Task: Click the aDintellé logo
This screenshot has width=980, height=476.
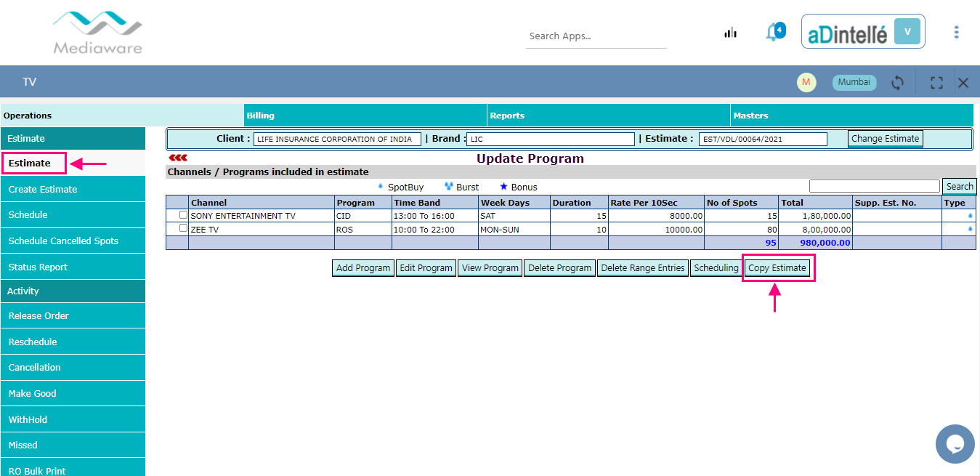Action: [848, 33]
